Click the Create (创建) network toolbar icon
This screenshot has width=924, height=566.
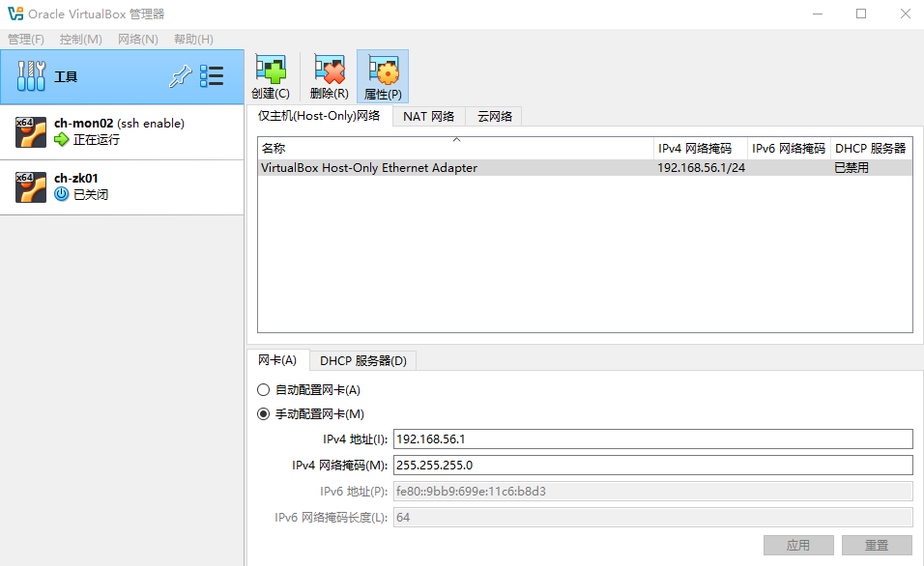click(271, 70)
